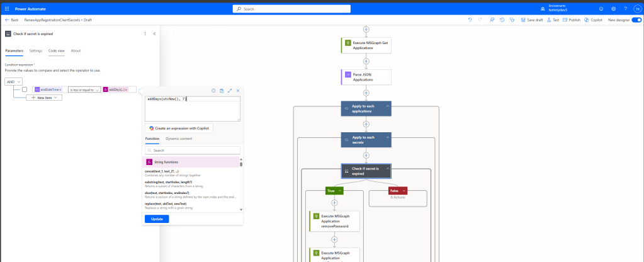Open the Settings gear icon
Image resolution: width=644 pixels, height=262 pixels.
(613, 9)
